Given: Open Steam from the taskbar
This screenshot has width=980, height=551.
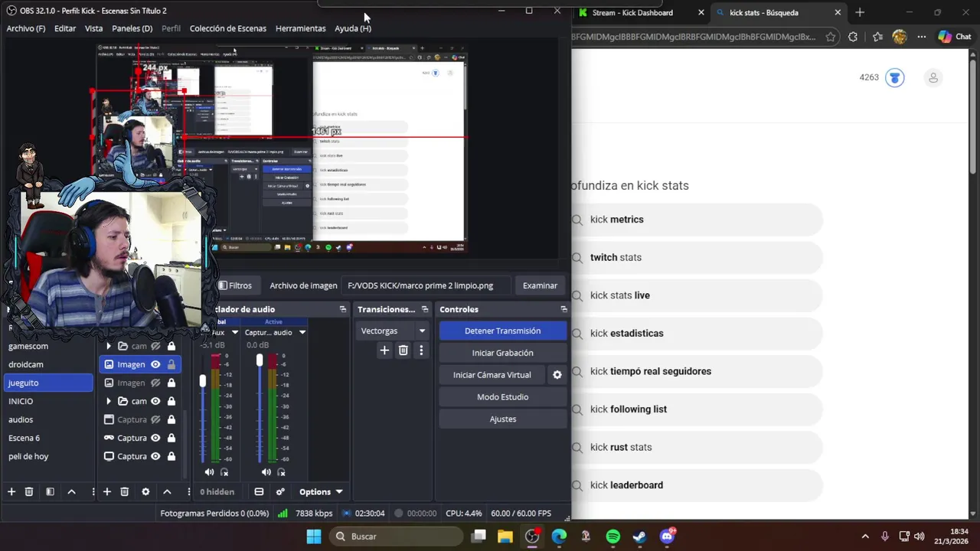Looking at the screenshot, I should point(639,536).
